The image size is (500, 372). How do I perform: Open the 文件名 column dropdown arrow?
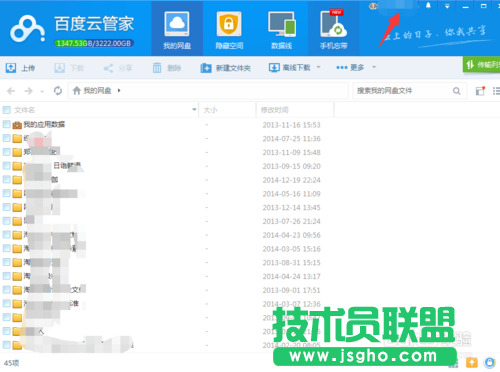[x=194, y=110]
